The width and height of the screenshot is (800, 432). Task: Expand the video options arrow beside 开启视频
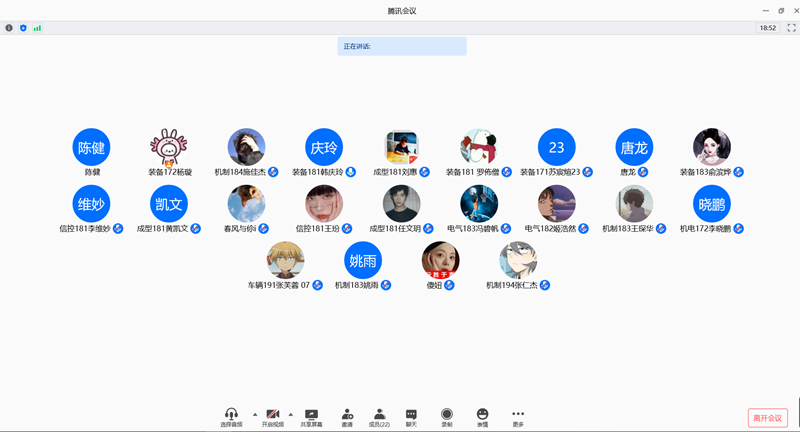point(291,414)
